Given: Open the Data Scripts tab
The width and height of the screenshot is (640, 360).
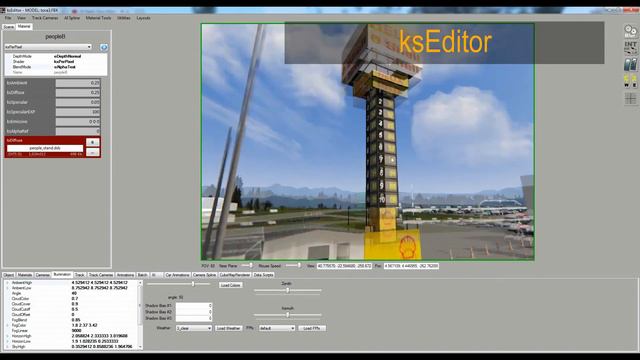Looking at the screenshot, I should tap(263, 275).
